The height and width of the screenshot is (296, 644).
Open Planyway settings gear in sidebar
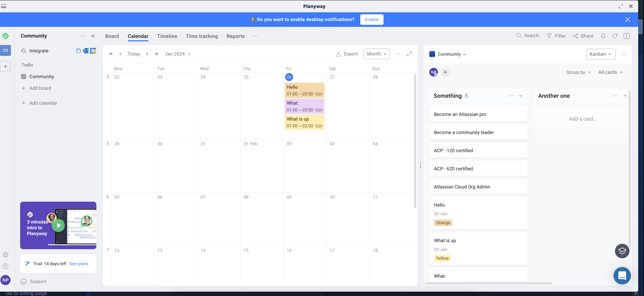point(5,254)
